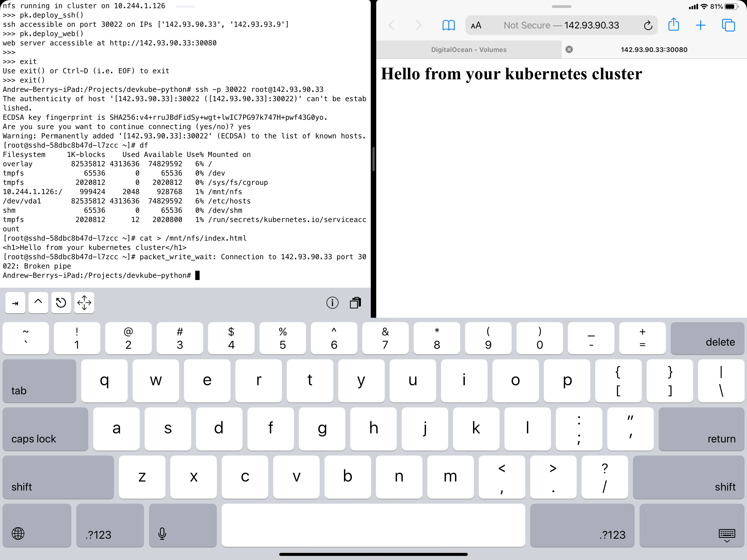The image size is (747, 560).
Task: Tap the keyboard tab key
Action: 39,381
